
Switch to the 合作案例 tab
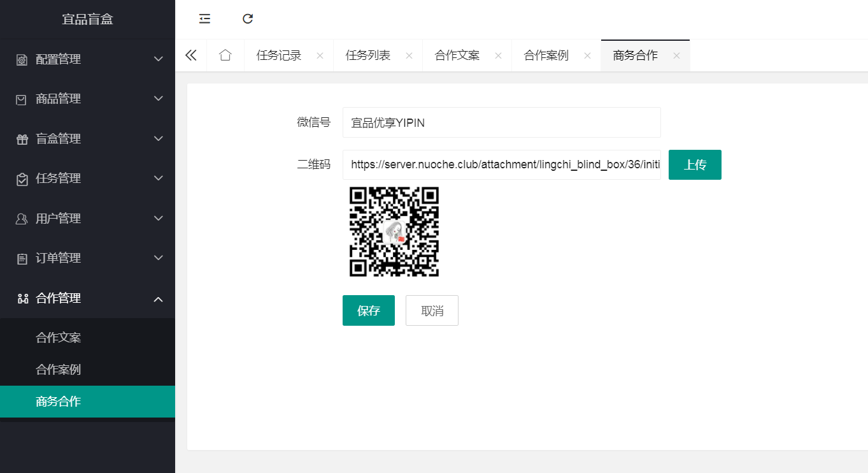coord(546,55)
